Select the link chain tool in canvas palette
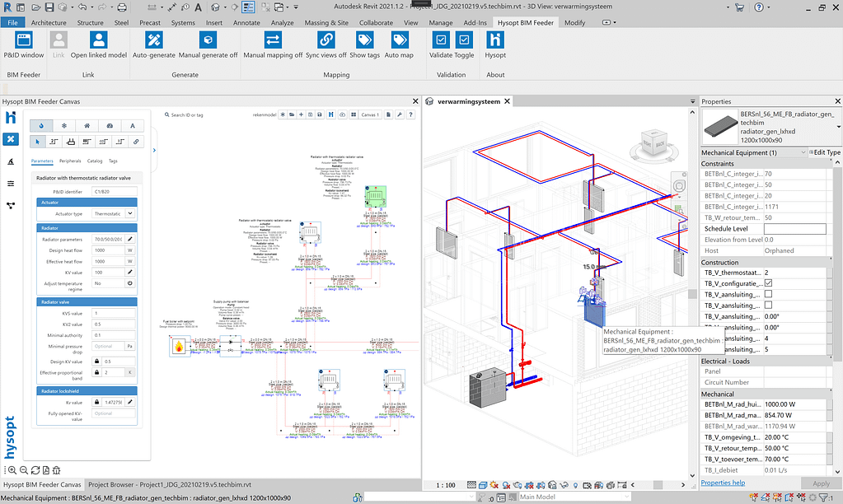Image resolution: width=843 pixels, height=504 pixels. 136,142
